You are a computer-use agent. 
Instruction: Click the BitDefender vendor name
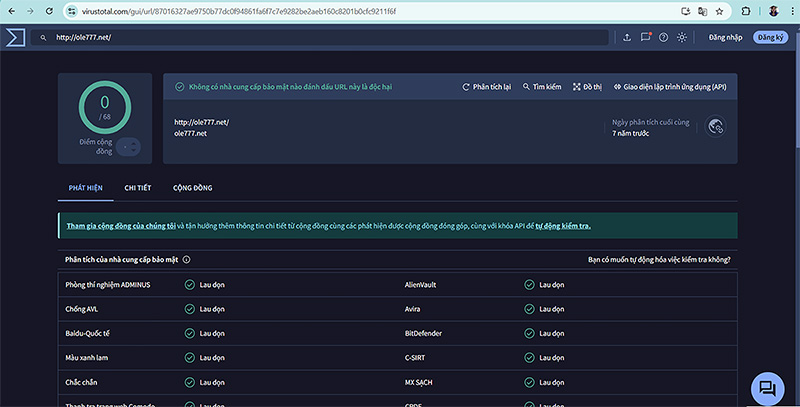(423, 334)
